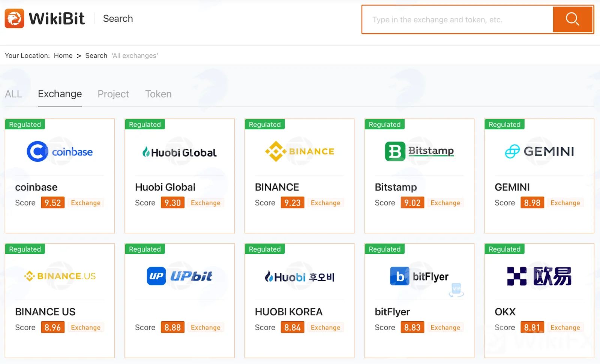Select the GEMINI logo
Image resolution: width=600 pixels, height=364 pixels.
coord(539,151)
